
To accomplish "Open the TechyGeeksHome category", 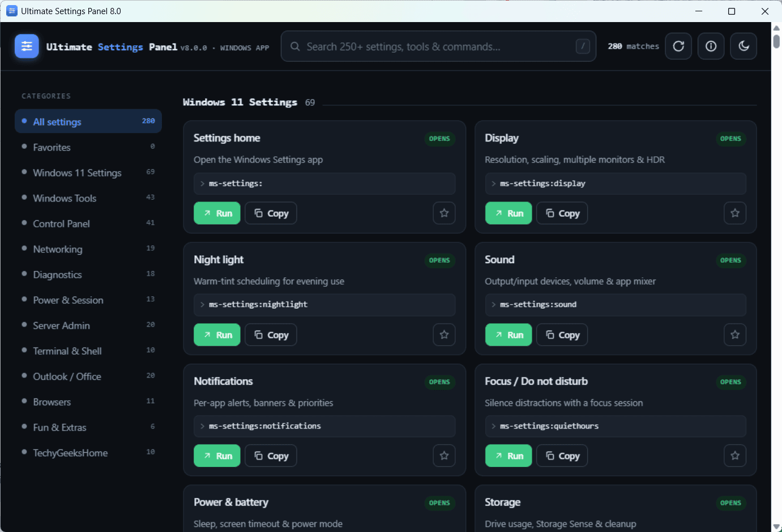I will [x=88, y=453].
